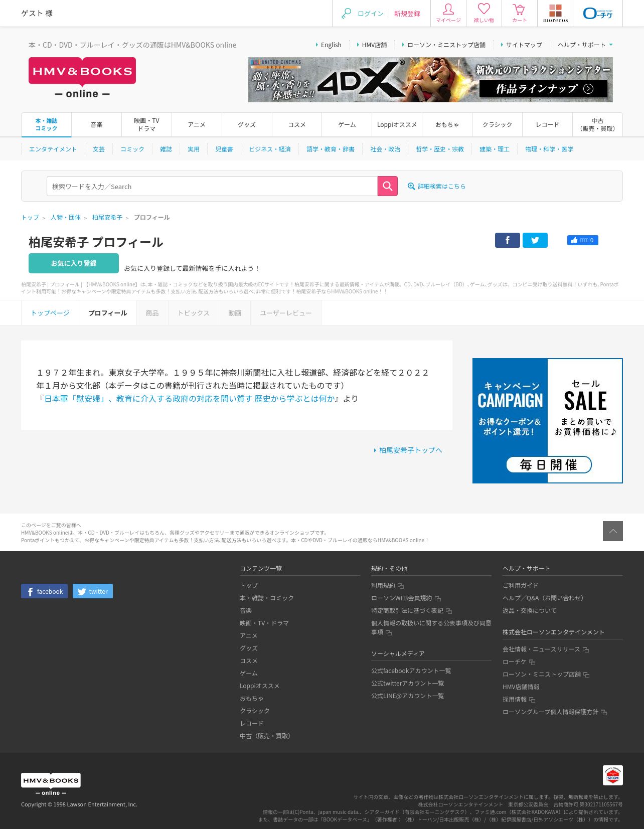Share profile via Facebook square icon
The width and height of the screenshot is (644, 829).
508,240
